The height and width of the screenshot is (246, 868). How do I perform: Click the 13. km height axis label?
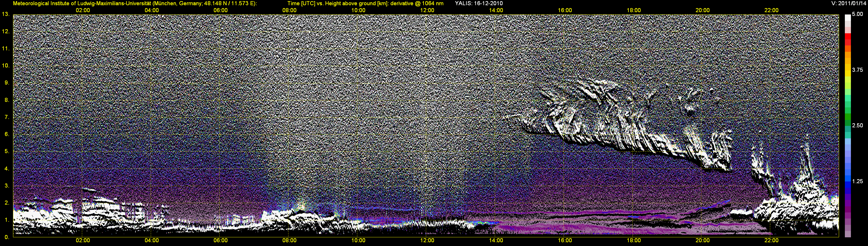(6, 14)
